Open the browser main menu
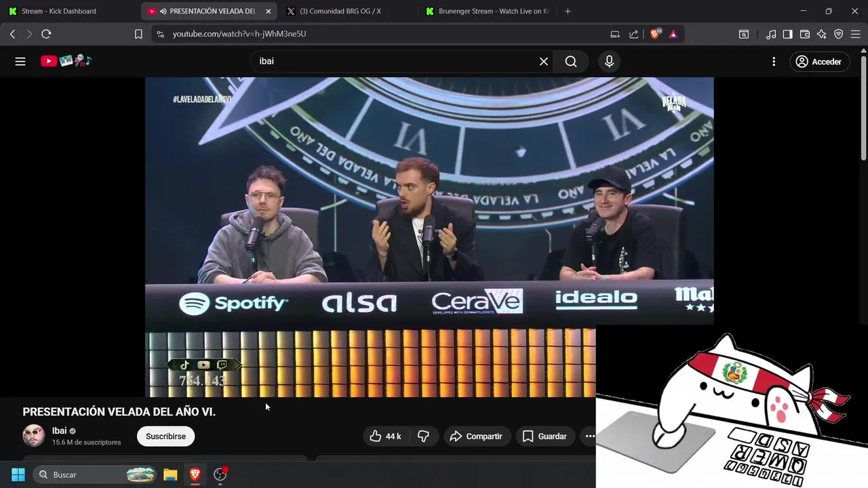This screenshot has width=868, height=488. coord(856,34)
